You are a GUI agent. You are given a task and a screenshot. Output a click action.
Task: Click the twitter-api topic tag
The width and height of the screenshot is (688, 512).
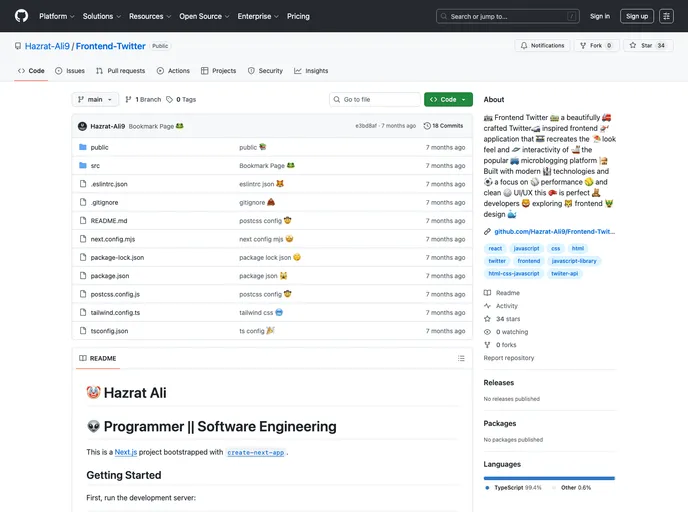pyautogui.click(x=564, y=273)
